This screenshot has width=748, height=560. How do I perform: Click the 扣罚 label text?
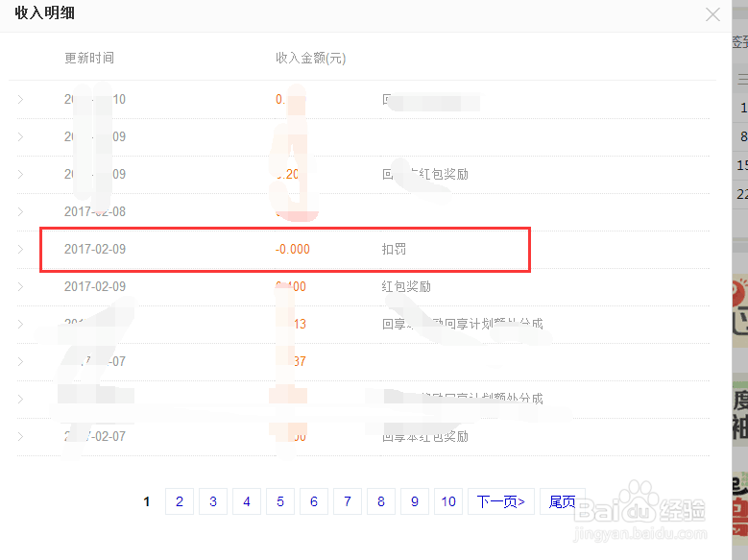(394, 249)
